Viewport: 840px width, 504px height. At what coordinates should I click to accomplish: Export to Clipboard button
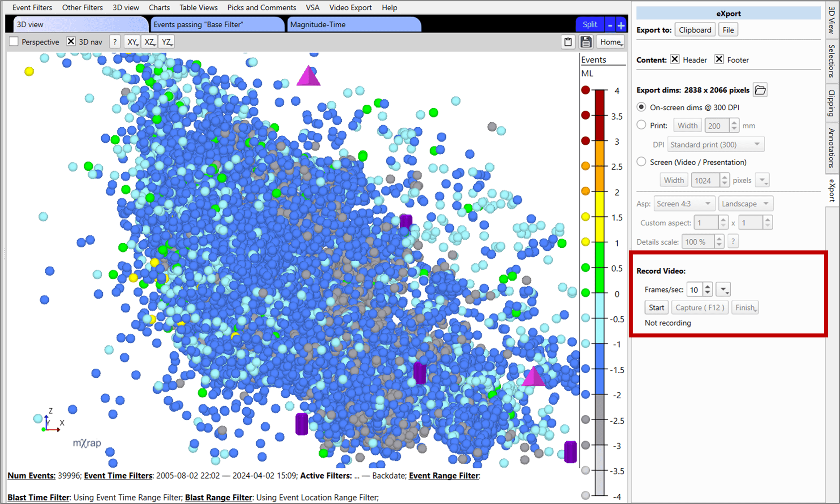click(x=694, y=30)
